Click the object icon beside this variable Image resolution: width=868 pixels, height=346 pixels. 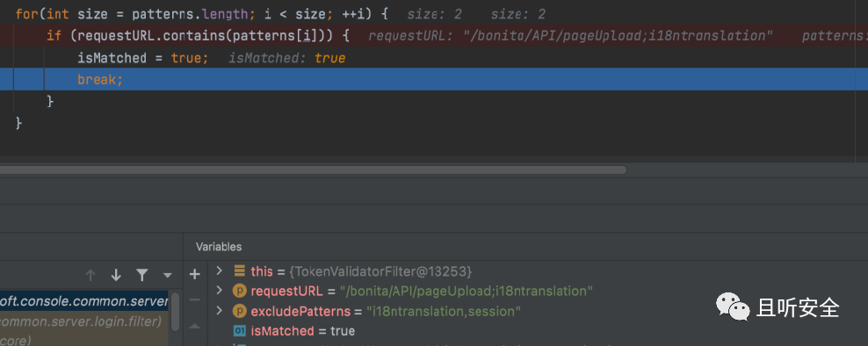239,270
